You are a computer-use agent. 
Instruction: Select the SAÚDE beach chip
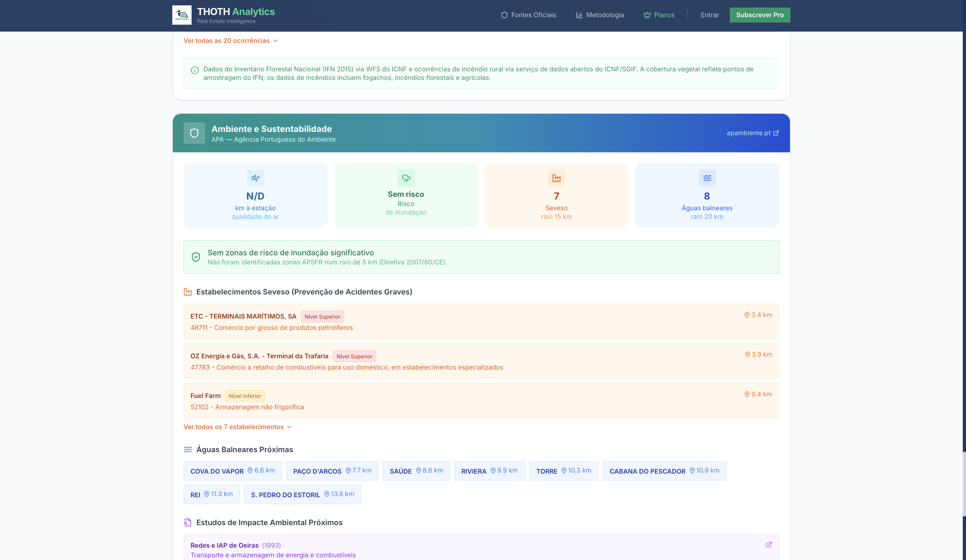(x=416, y=471)
